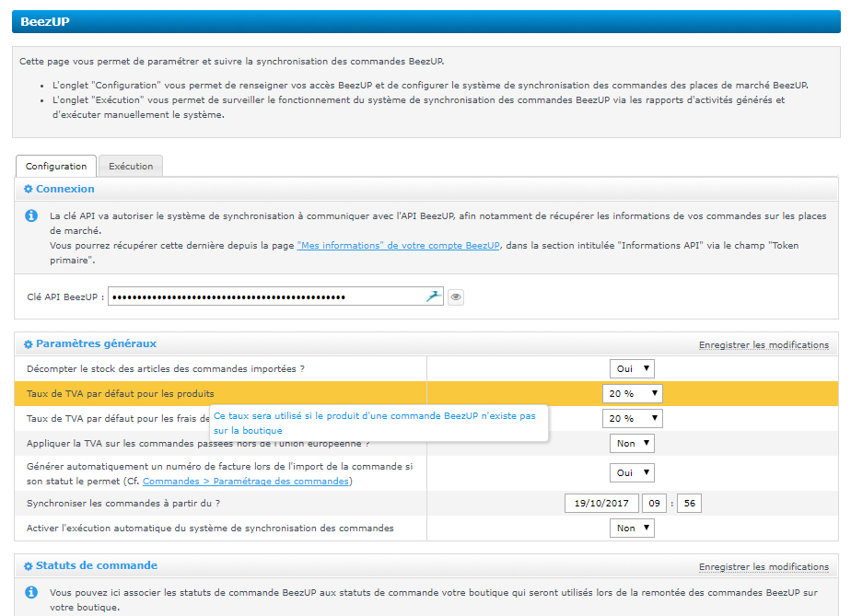Click the tooltip text Ce taux sera utilisé
The width and height of the screenshot is (851, 616).
coord(375,423)
